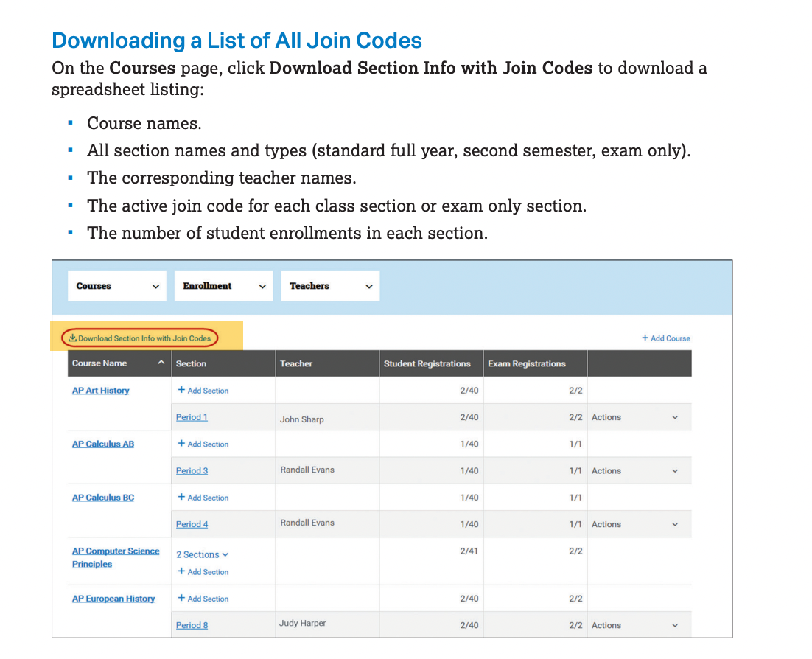Screen dimensions: 812x659
Task: Open Actions menu for Period 8 row
Action: point(634,625)
